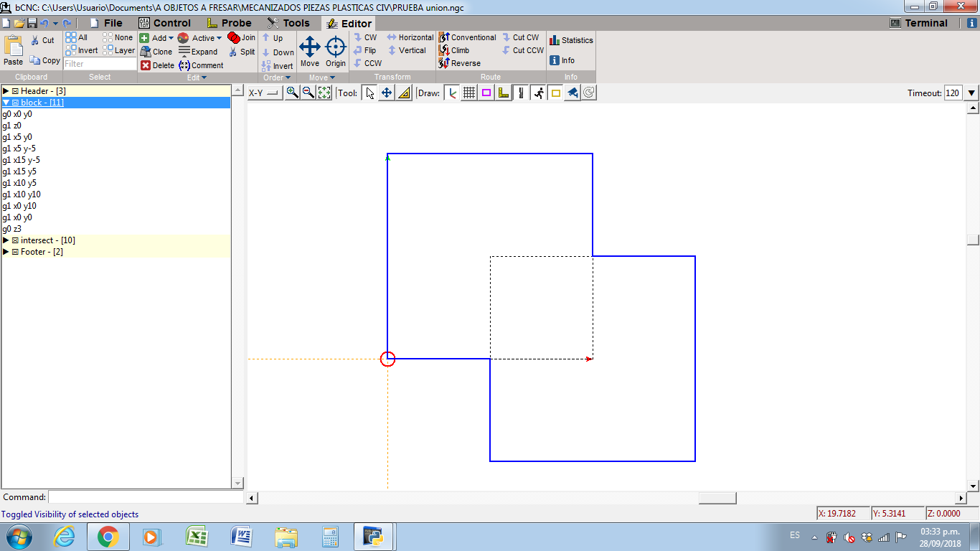
Task: Toggle drawing of axes
Action: coord(451,93)
